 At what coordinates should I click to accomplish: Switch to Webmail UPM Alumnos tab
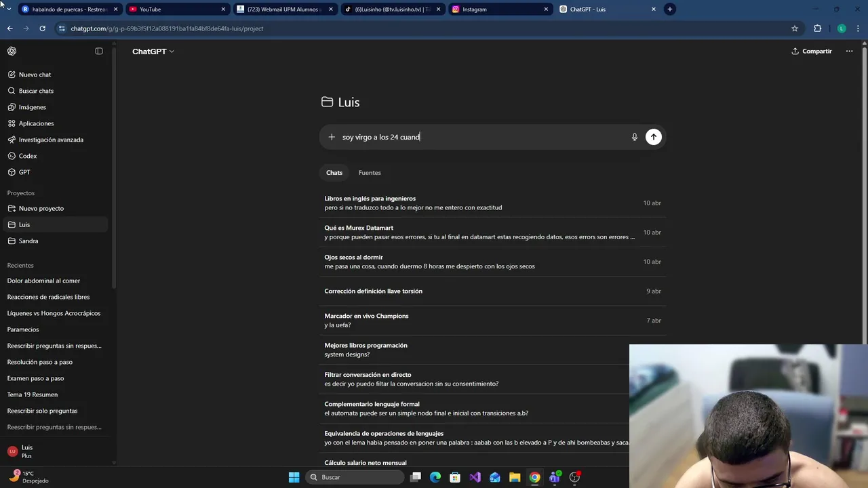[x=285, y=9]
